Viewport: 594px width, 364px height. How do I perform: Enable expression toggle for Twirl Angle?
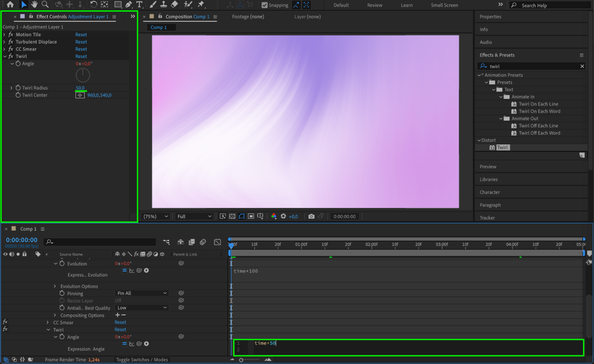click(125, 344)
